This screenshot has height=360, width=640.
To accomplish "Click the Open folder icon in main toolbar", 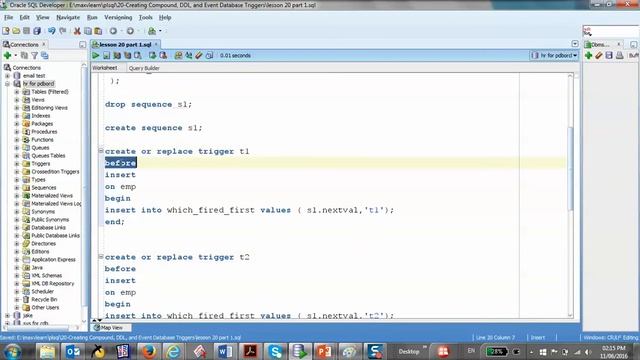I will tap(16, 31).
